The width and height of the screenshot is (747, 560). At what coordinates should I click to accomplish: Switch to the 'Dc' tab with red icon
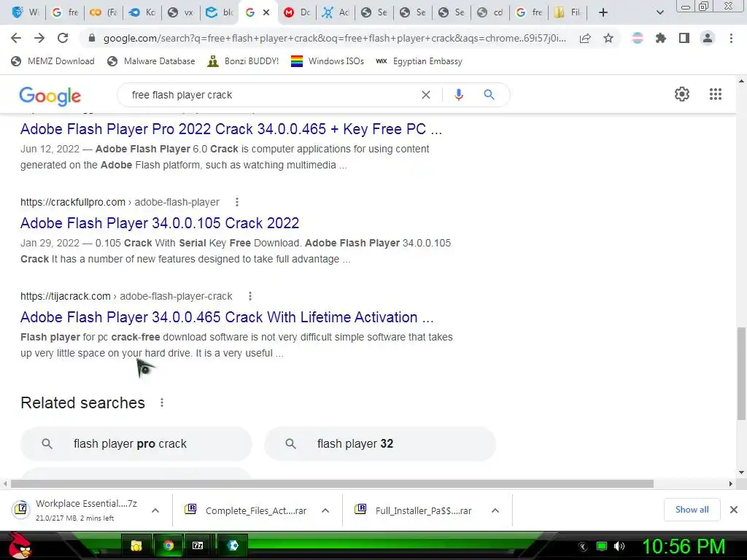tap(298, 12)
